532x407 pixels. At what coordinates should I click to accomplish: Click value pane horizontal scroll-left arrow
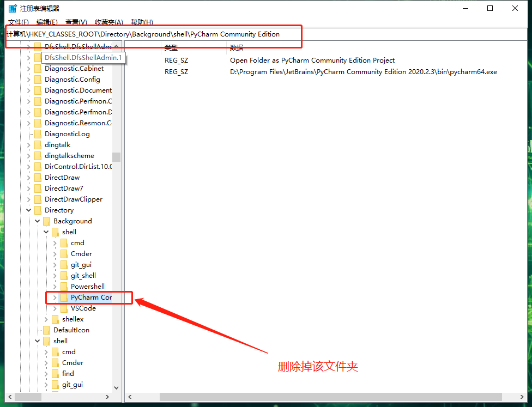click(x=130, y=397)
